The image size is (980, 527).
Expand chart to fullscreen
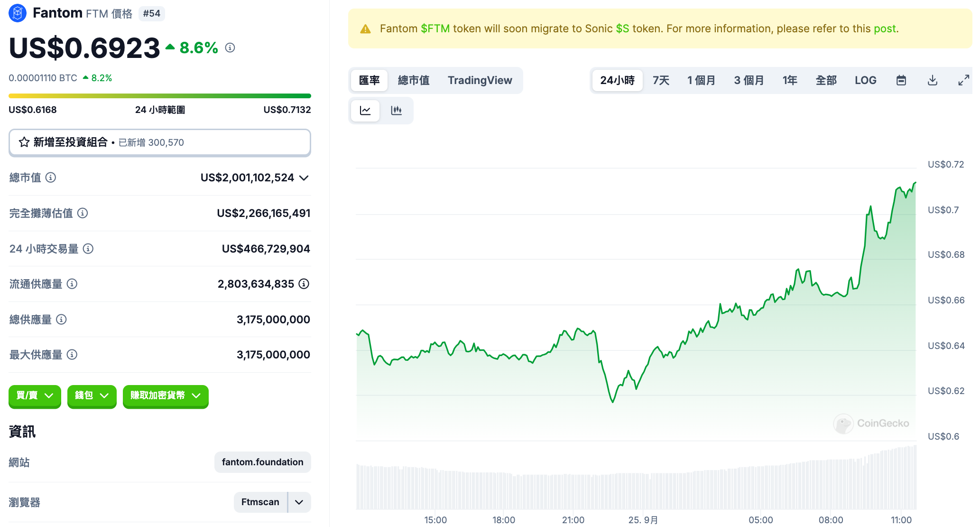pos(963,80)
